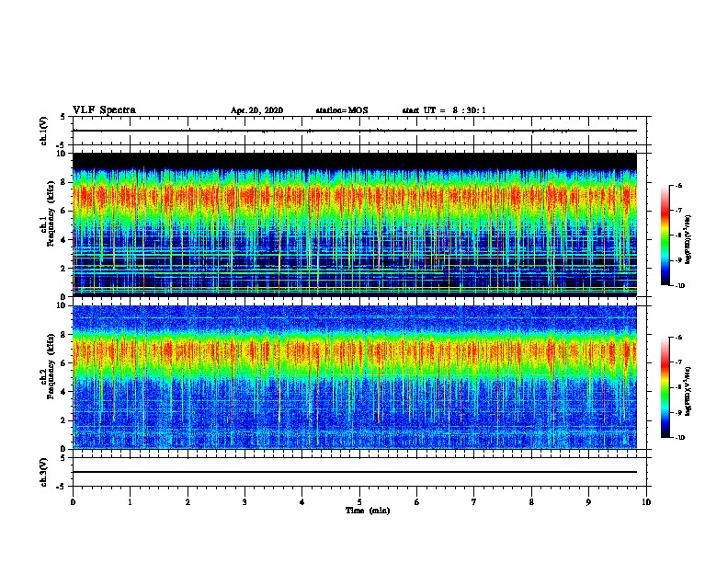Click the ch.1 color bar log(PSD) unit label

pos(688,240)
